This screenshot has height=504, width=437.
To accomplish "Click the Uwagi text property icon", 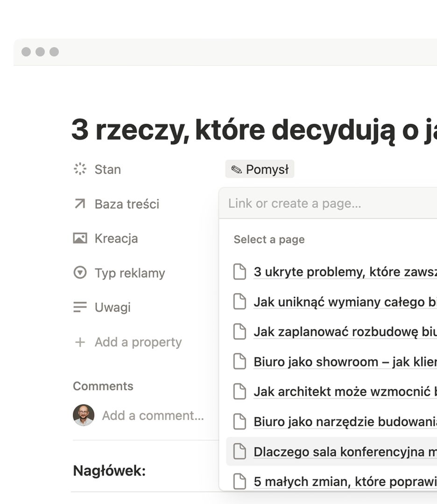I will pos(80,307).
